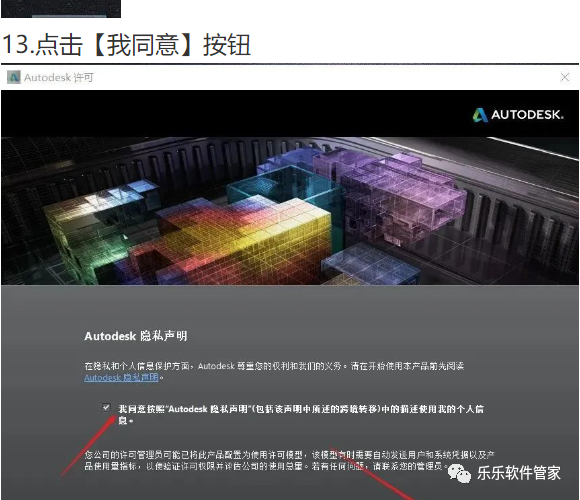Click the Autodesk app icon in title bar

point(14,77)
